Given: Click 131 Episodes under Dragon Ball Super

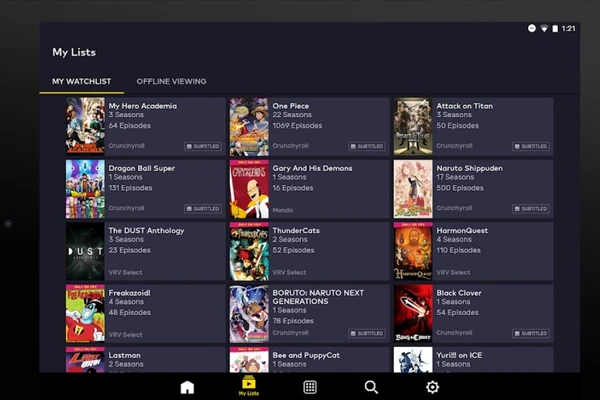Looking at the screenshot, I should pos(130,188).
